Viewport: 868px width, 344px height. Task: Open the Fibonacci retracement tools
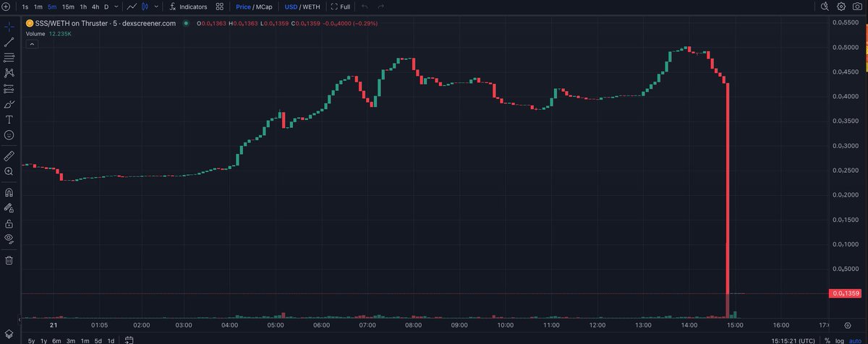[x=9, y=57]
